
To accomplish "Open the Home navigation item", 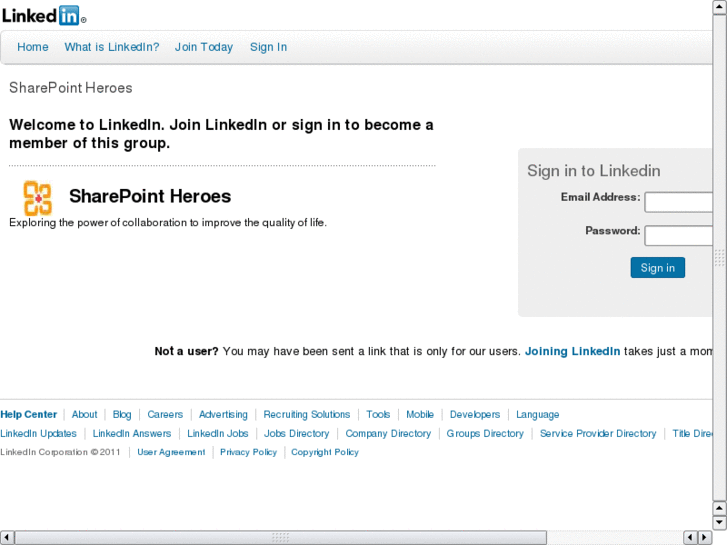I will 32,47.
